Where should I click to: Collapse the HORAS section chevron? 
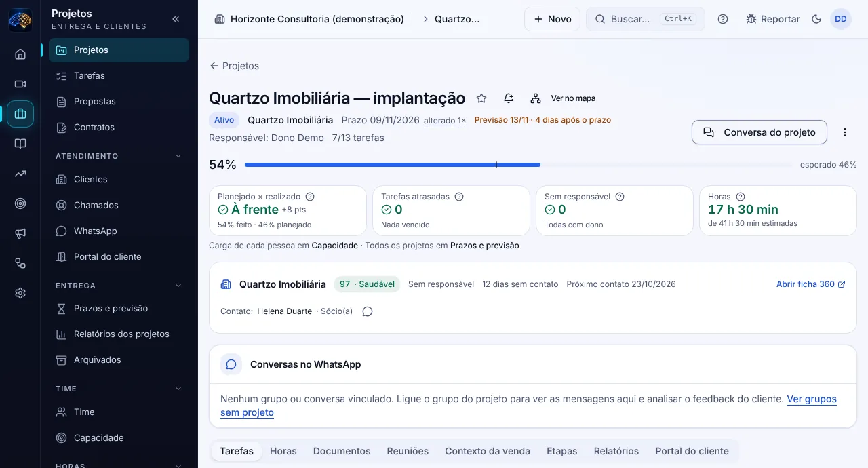tap(178, 466)
